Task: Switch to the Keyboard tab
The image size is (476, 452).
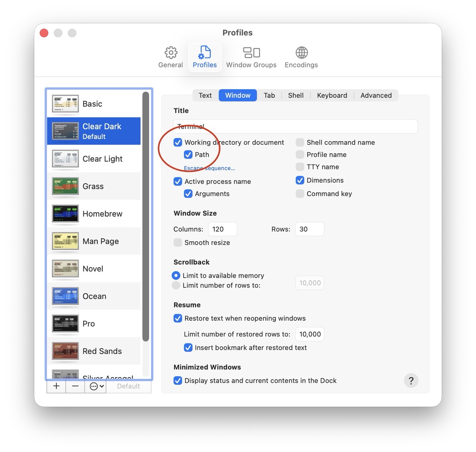Action: click(x=332, y=96)
